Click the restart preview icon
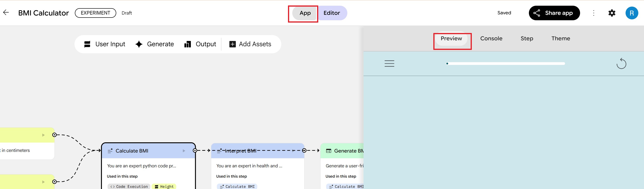This screenshot has width=644, height=189. click(x=621, y=64)
